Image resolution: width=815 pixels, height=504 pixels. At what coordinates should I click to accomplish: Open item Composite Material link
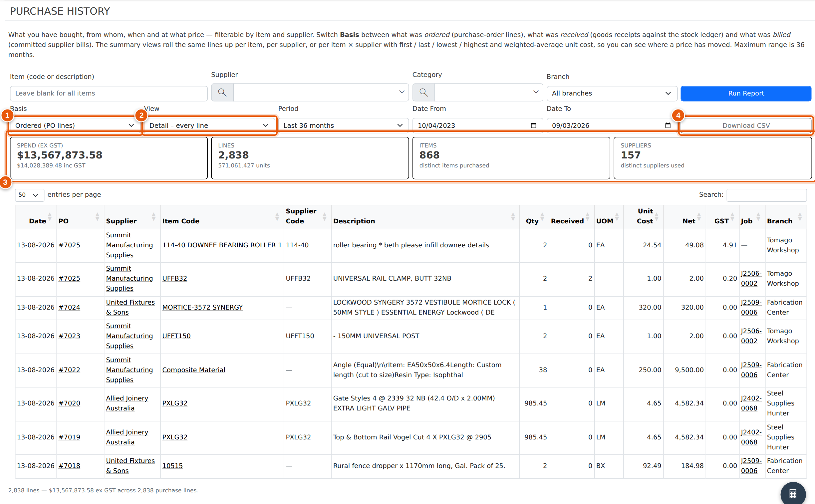click(x=194, y=370)
